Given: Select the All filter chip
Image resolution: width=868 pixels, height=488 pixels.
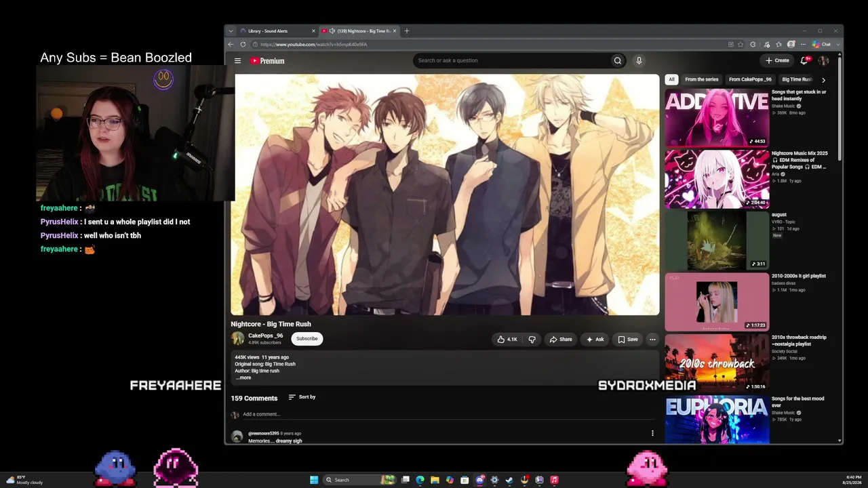Looking at the screenshot, I should coord(671,79).
